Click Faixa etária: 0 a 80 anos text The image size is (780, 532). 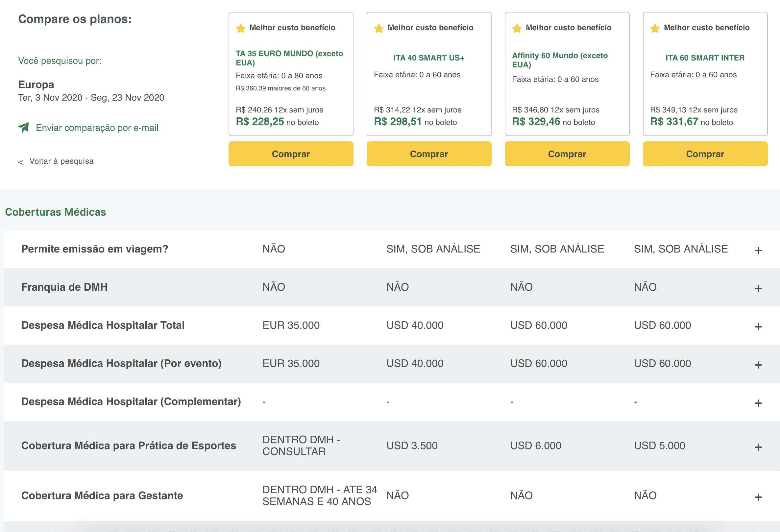coord(279,76)
